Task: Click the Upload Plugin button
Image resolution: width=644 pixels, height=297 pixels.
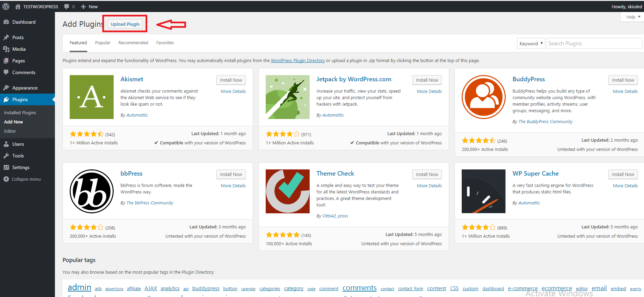Action: (x=125, y=24)
